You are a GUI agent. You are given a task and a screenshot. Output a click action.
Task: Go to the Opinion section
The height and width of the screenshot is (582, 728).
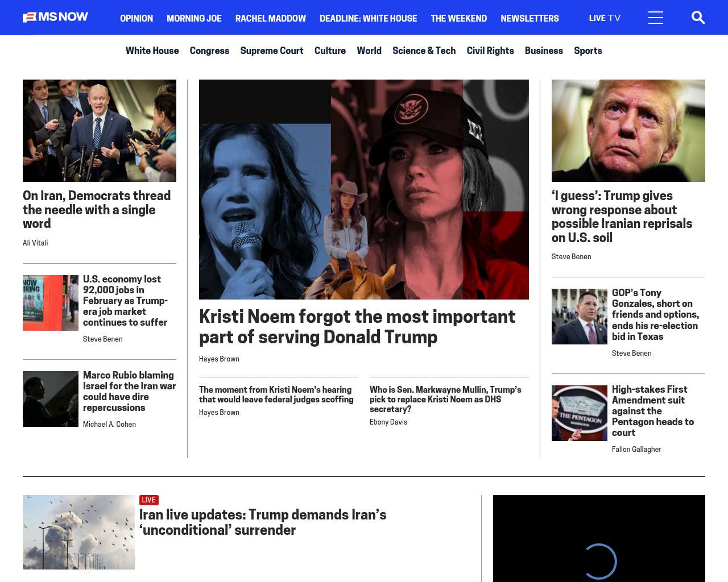[136, 18]
